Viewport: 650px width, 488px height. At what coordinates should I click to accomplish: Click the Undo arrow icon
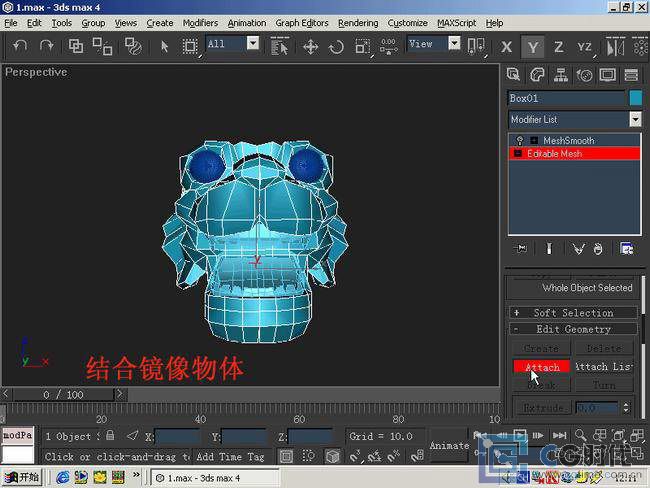tap(20, 46)
